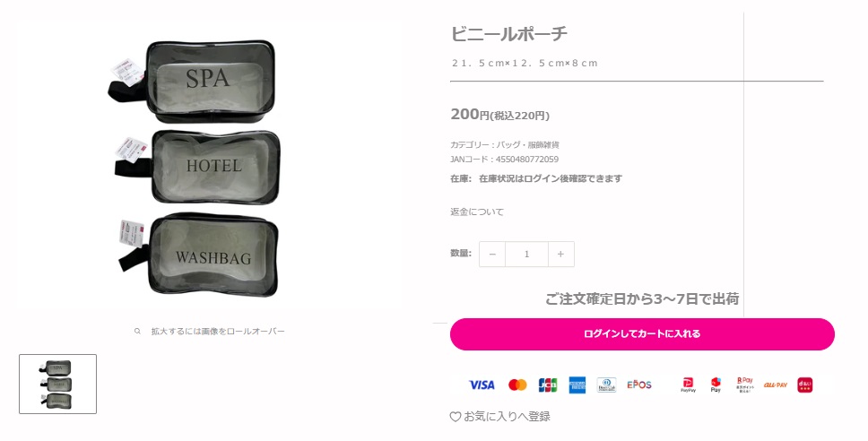Screen dimensions: 868x441
Task: Click お気に入りへ登録 link
Action: click(507, 417)
